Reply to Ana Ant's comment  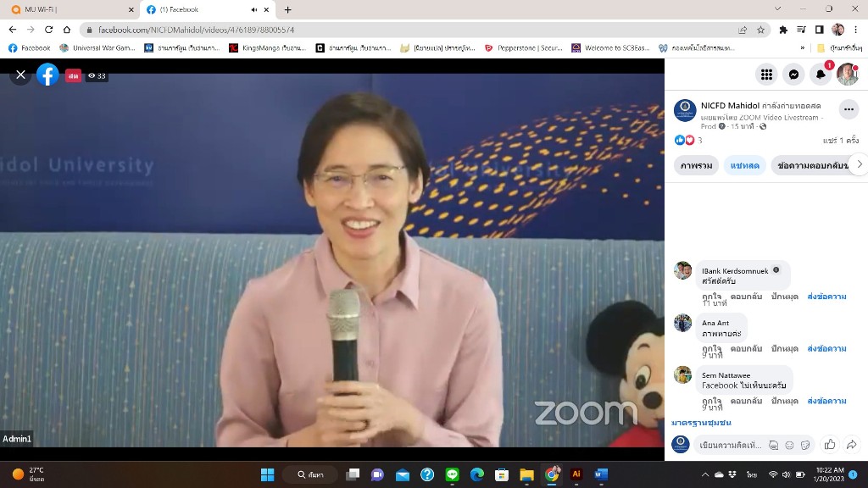pos(746,348)
